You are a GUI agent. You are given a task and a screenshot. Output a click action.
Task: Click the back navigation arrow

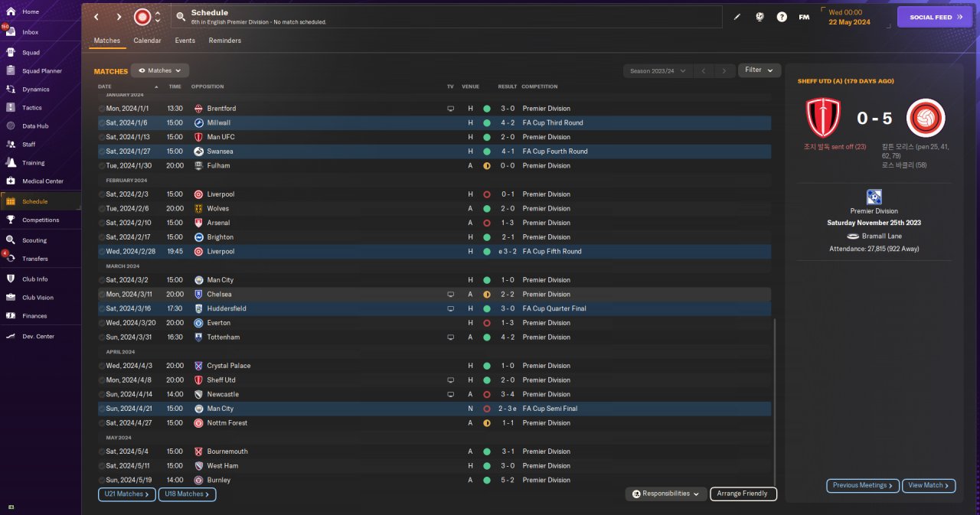(x=96, y=17)
